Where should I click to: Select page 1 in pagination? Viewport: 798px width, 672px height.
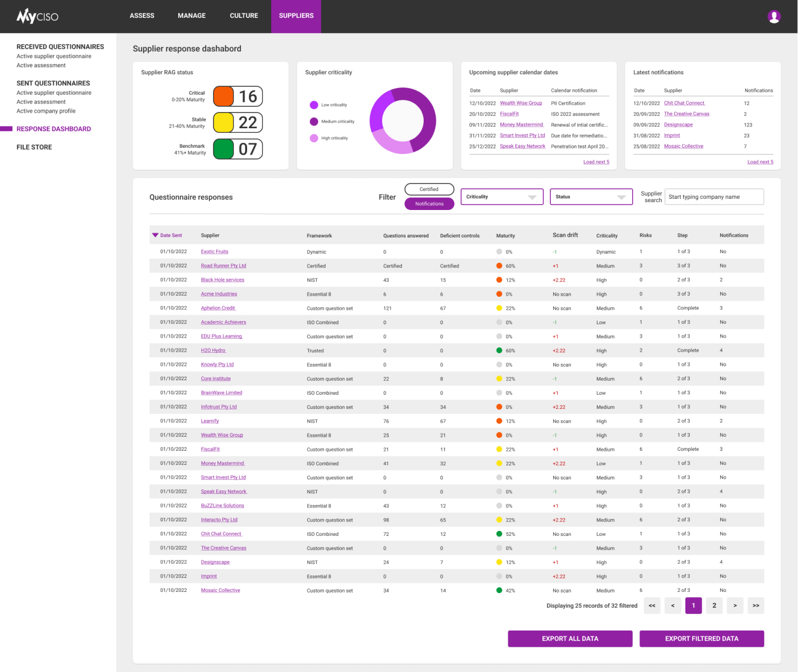click(x=693, y=605)
